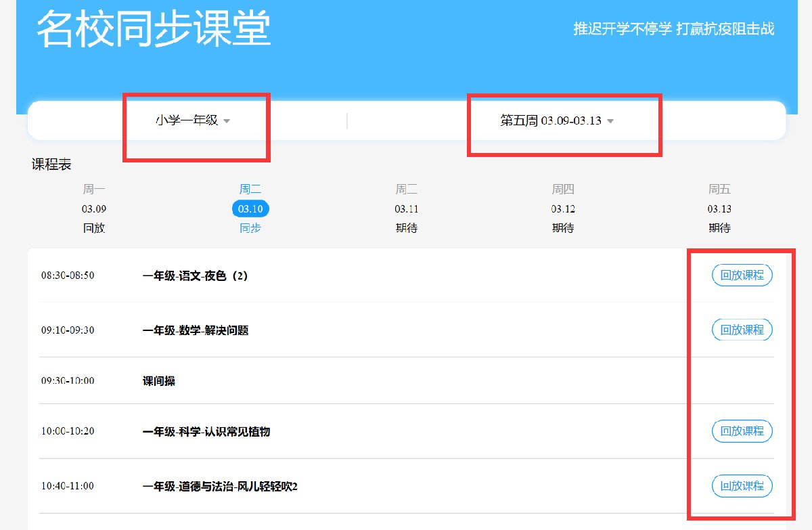Open the 一年级-科学-认识常见植物 course title

[x=206, y=432]
